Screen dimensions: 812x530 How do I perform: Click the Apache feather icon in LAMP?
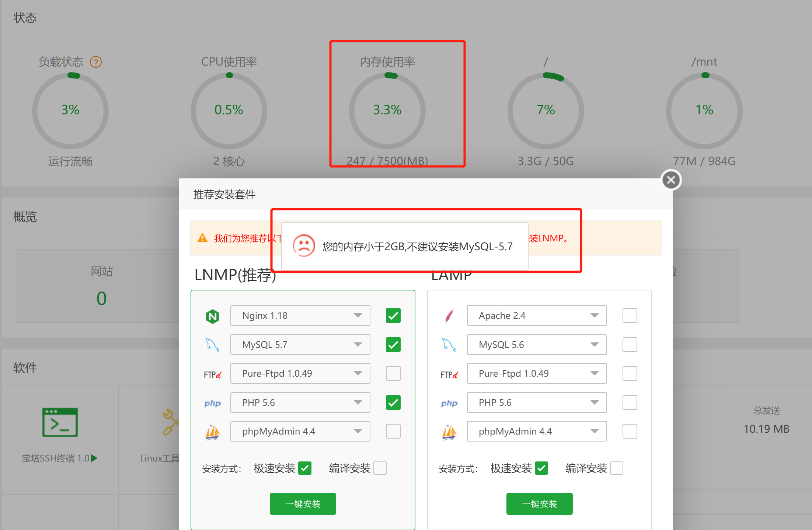pyautogui.click(x=449, y=316)
